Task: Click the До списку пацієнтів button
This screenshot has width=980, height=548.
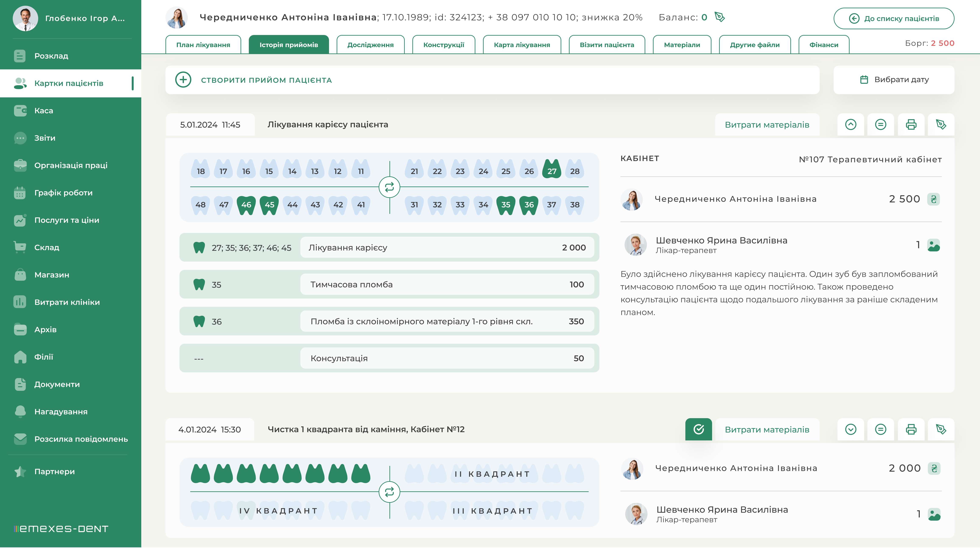Action: pyautogui.click(x=894, y=18)
